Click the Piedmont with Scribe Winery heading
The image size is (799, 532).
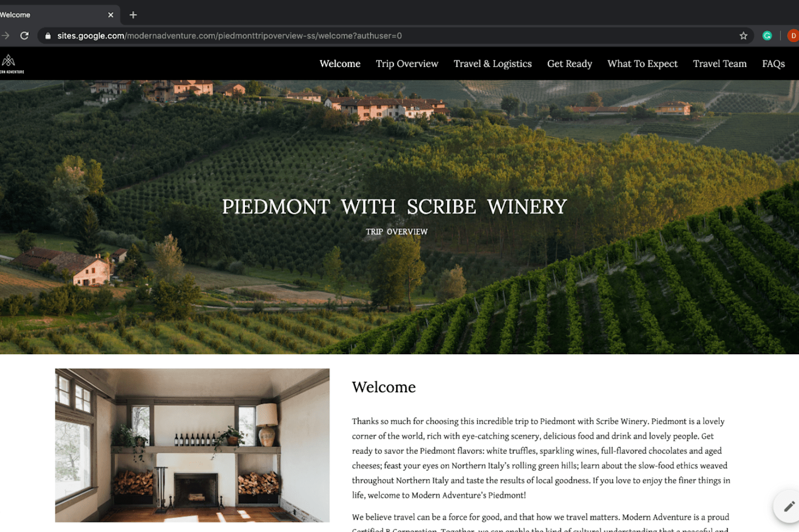[x=395, y=207]
